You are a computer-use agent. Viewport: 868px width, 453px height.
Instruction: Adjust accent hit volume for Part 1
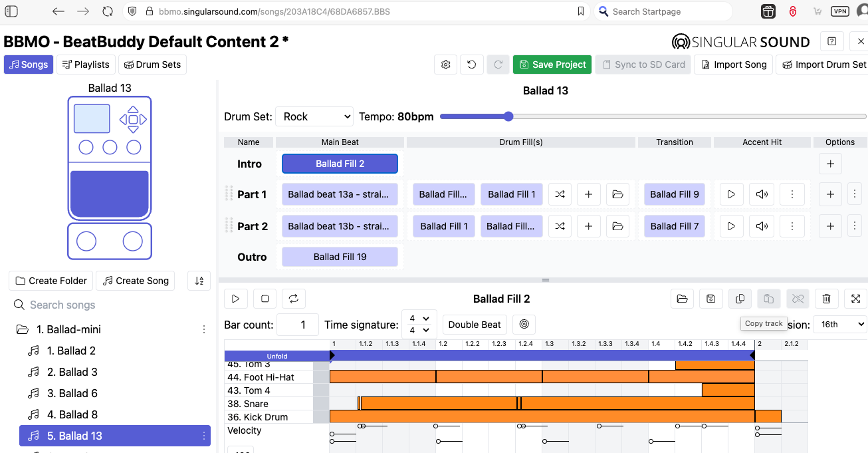762,194
